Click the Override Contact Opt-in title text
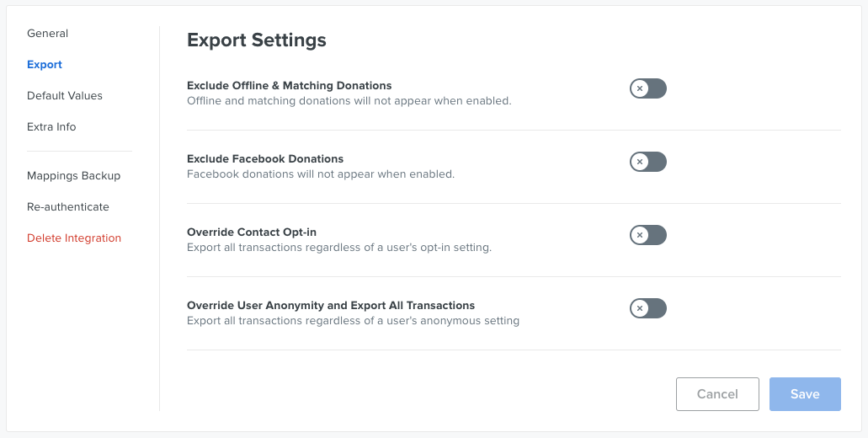 pos(252,232)
